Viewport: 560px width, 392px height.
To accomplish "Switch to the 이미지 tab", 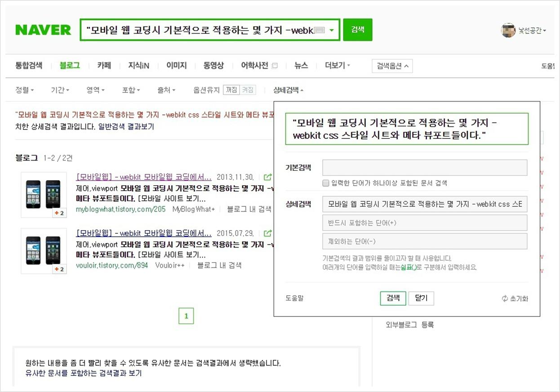I will [x=176, y=66].
